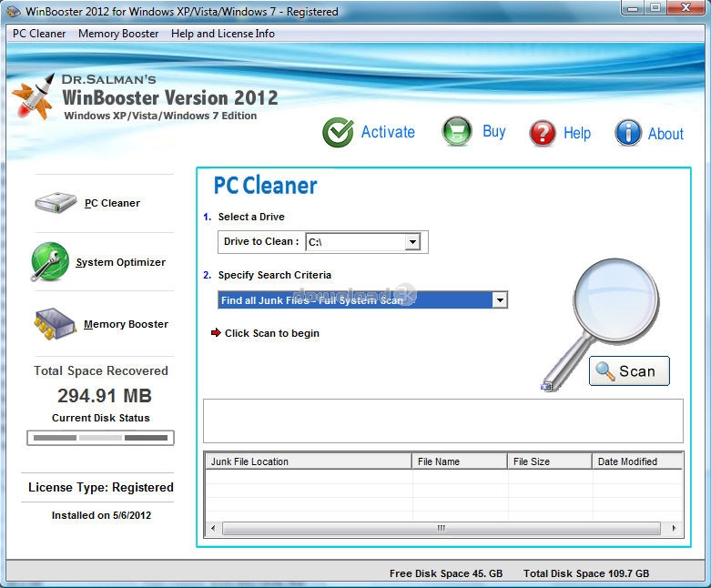Viewport: 711px width, 588px height.
Task: Click the Specify Search Criteria step label
Action: pos(274,275)
